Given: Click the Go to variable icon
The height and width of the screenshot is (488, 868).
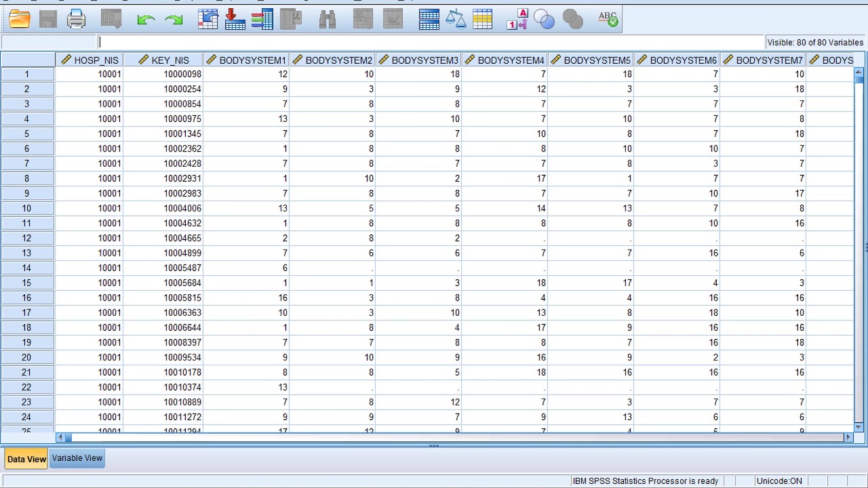Looking at the screenshot, I should coord(235,19).
